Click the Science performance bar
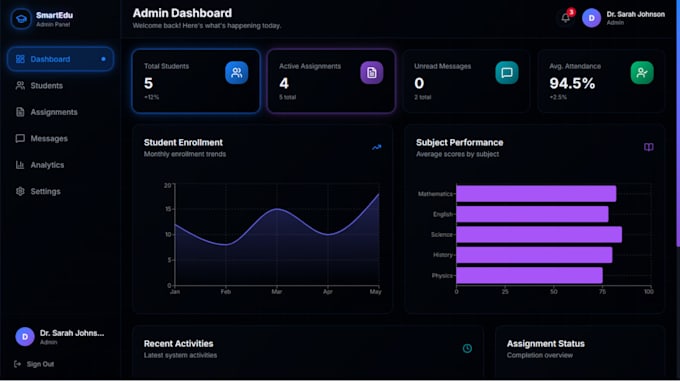The image size is (680, 381). pyautogui.click(x=539, y=234)
